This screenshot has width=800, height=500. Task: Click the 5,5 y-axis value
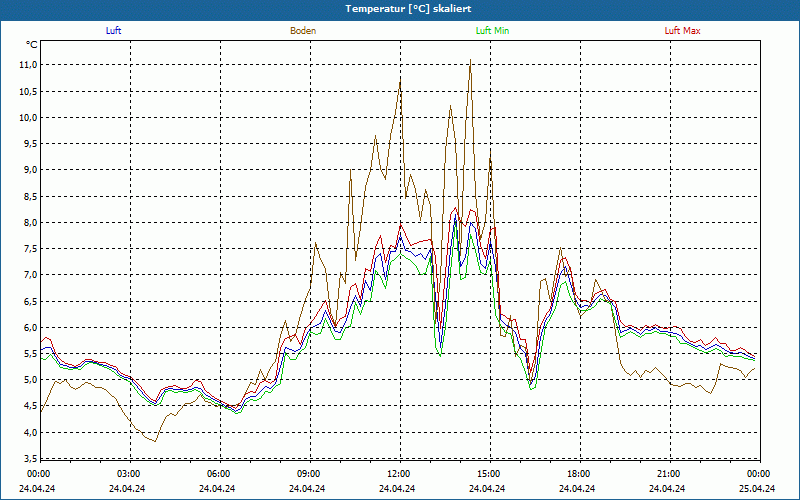[30, 354]
